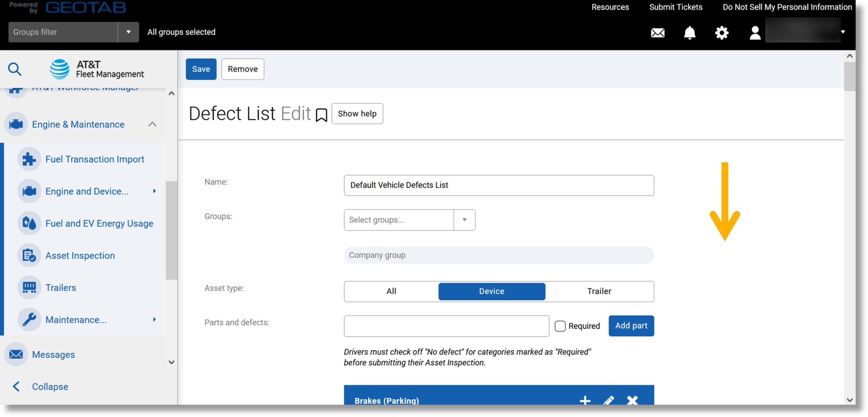Click the Add part button
The width and height of the screenshot is (868, 417).
(x=631, y=326)
